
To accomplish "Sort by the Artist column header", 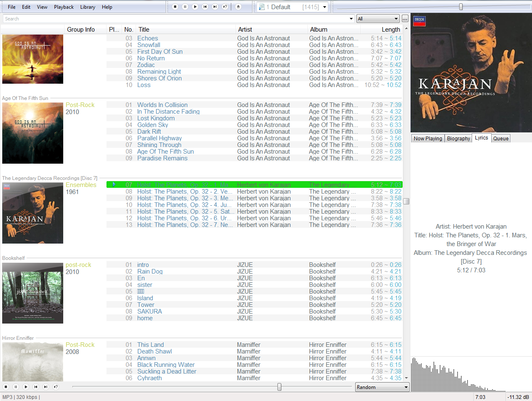I will click(272, 30).
